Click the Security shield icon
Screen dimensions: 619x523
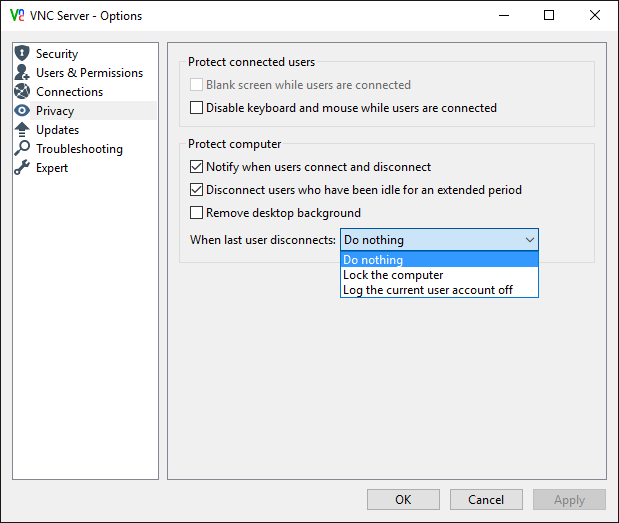[x=22, y=54]
